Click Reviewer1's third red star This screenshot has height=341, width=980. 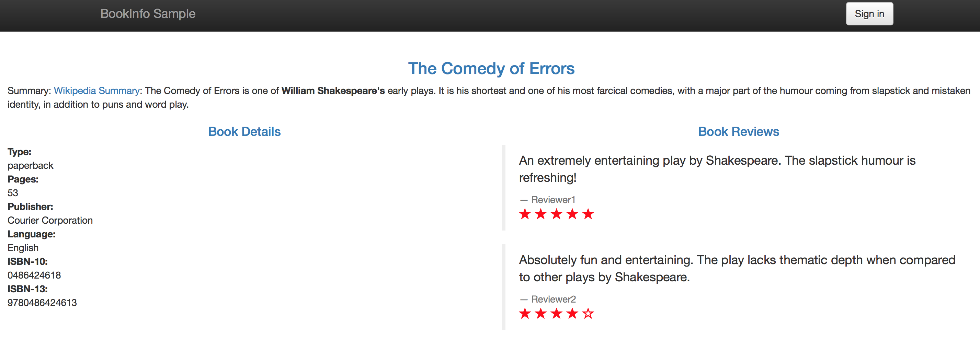click(556, 214)
